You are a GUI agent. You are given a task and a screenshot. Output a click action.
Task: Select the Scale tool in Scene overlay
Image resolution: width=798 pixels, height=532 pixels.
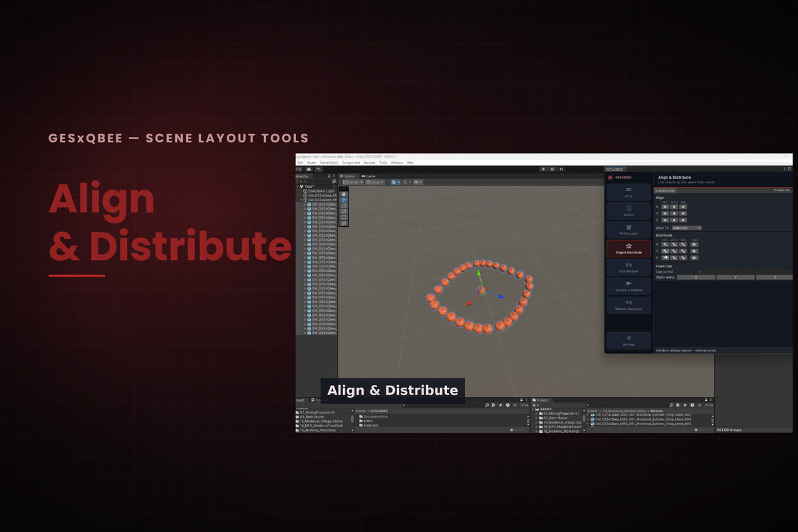click(344, 211)
